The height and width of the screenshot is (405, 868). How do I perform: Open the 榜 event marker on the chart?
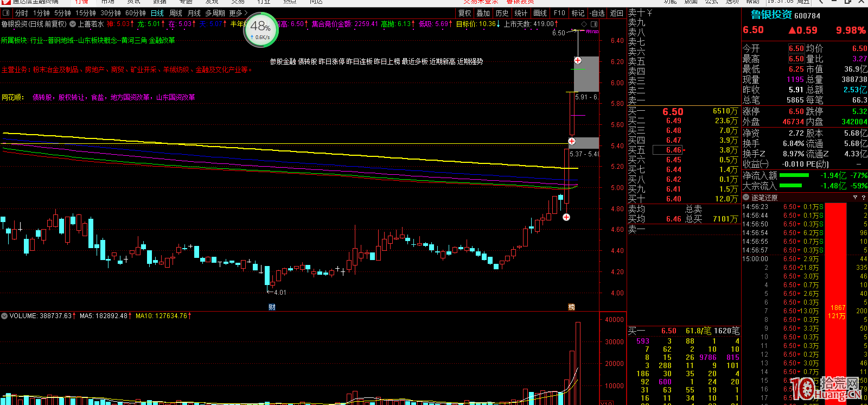click(x=571, y=307)
